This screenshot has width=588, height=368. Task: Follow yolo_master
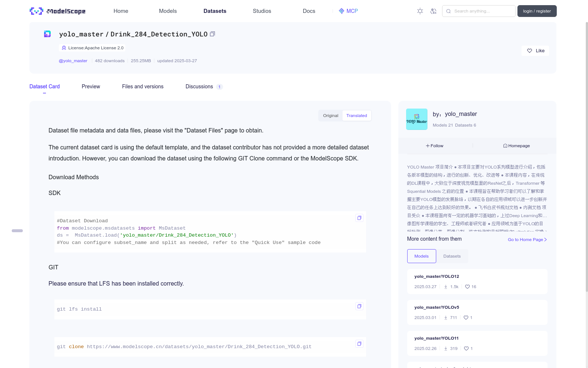[x=435, y=146]
